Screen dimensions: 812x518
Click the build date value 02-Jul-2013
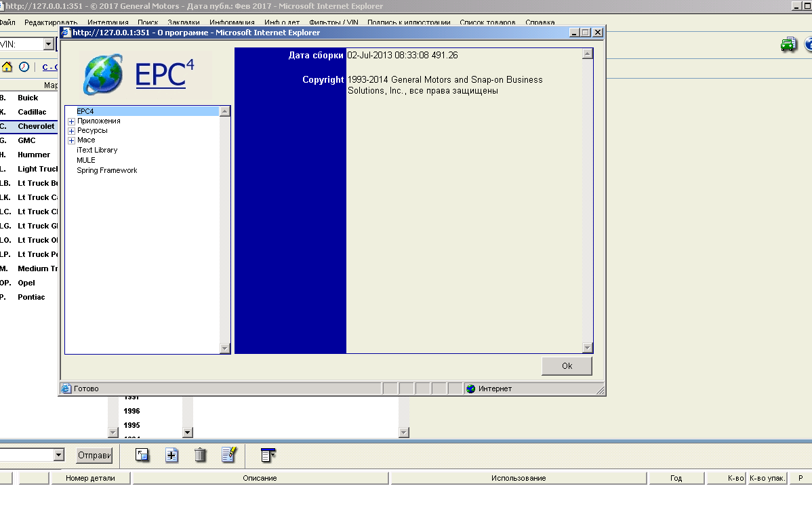point(403,56)
